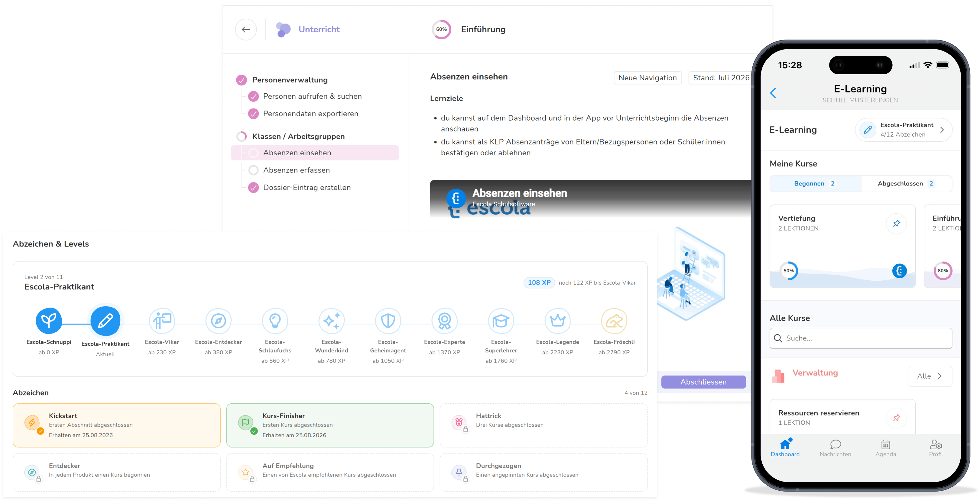Switch to the Abgeschlossen tab
This screenshot has width=980, height=500.
tap(906, 184)
